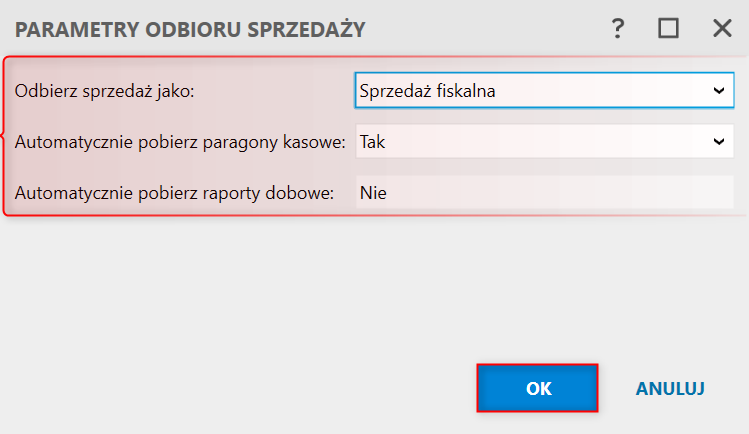Open the combo box showing 'Tak'
The image size is (749, 434).
pyautogui.click(x=530, y=142)
